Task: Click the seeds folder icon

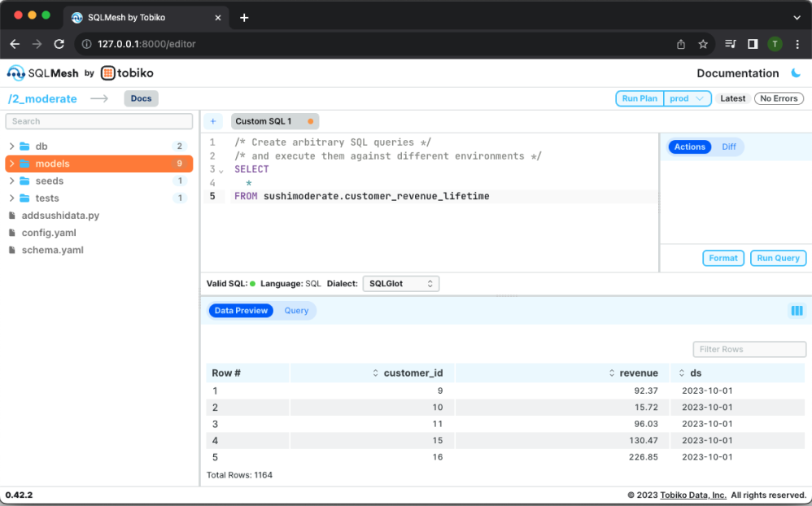Action: (x=24, y=181)
